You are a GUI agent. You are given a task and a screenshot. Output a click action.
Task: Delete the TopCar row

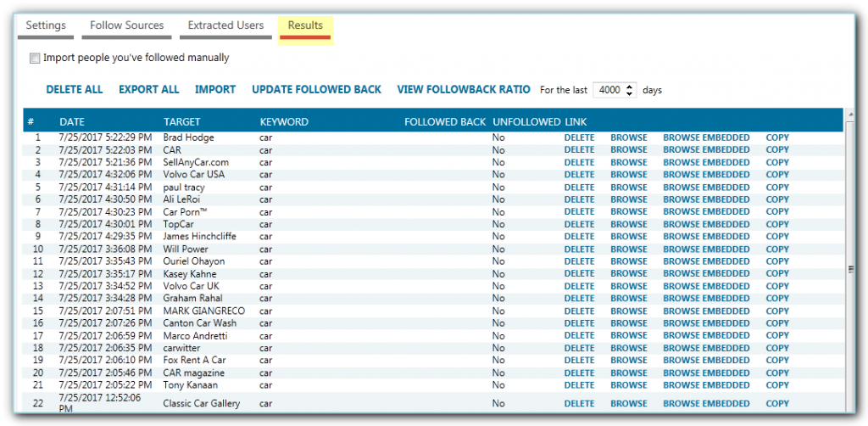[x=579, y=224]
